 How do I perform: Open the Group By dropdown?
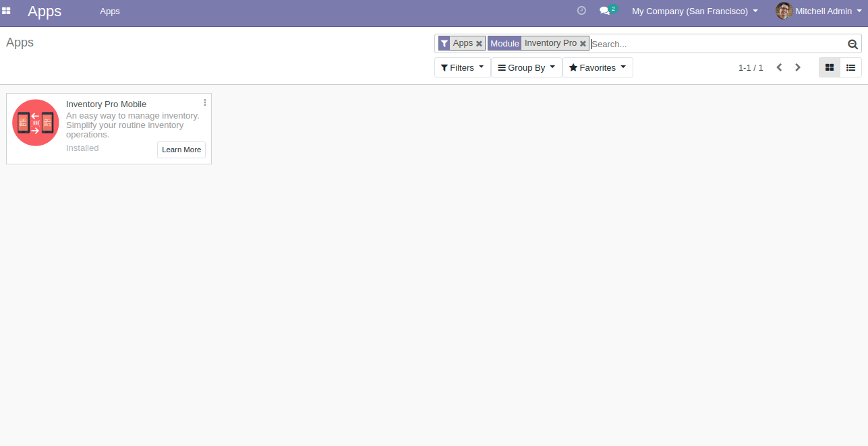pyautogui.click(x=526, y=67)
